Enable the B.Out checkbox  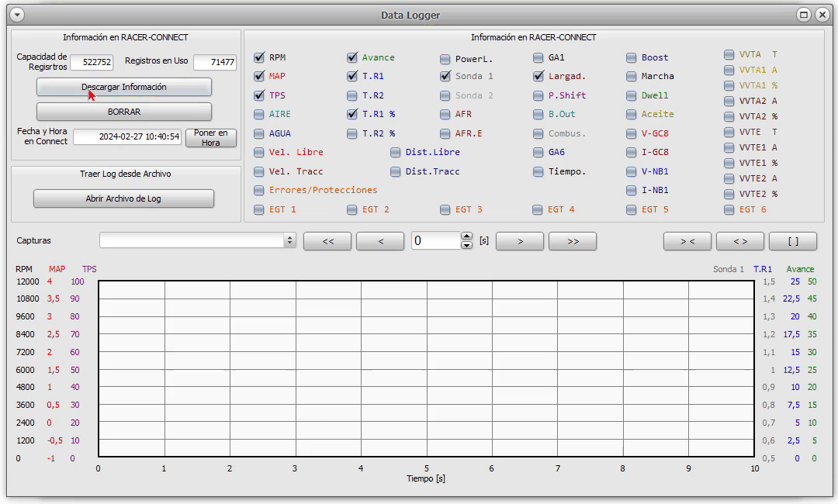click(538, 114)
